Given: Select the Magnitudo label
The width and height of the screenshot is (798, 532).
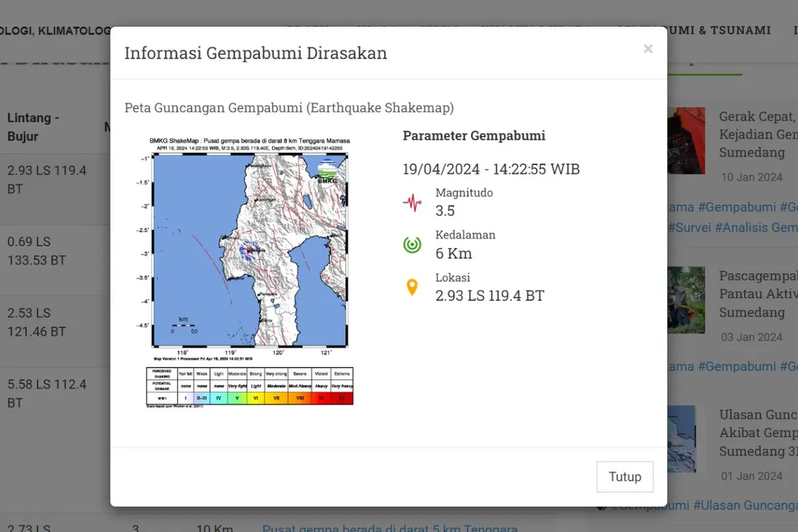Looking at the screenshot, I should point(464,193).
